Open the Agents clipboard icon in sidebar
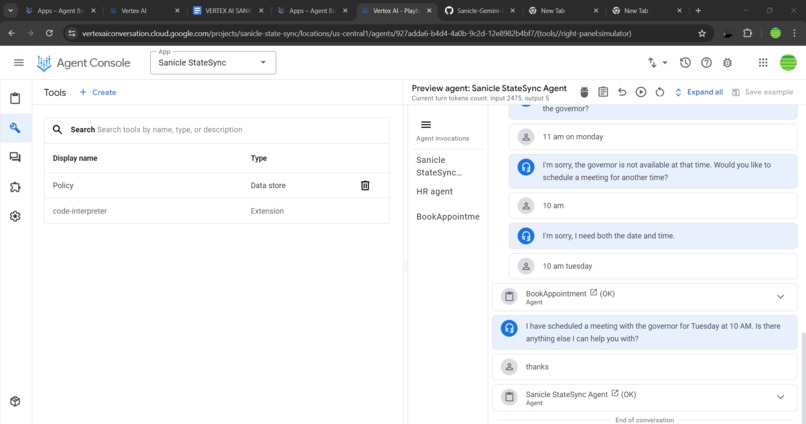 (15, 98)
